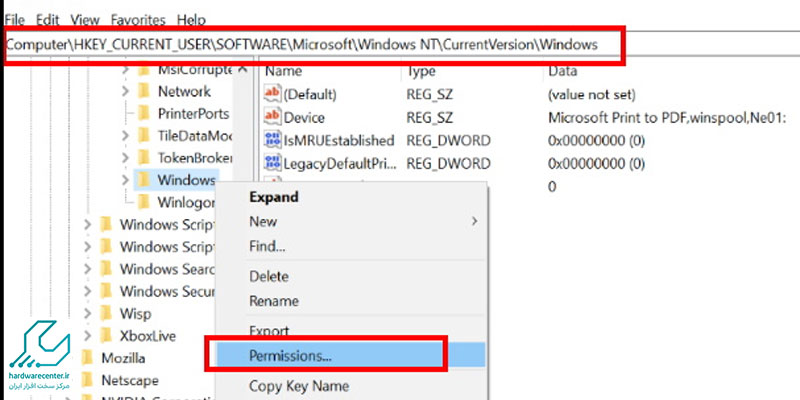Click the 'Microsoft Print to PDF,winspool,Ne01:' data
This screenshot has height=400, width=800.
click(668, 117)
